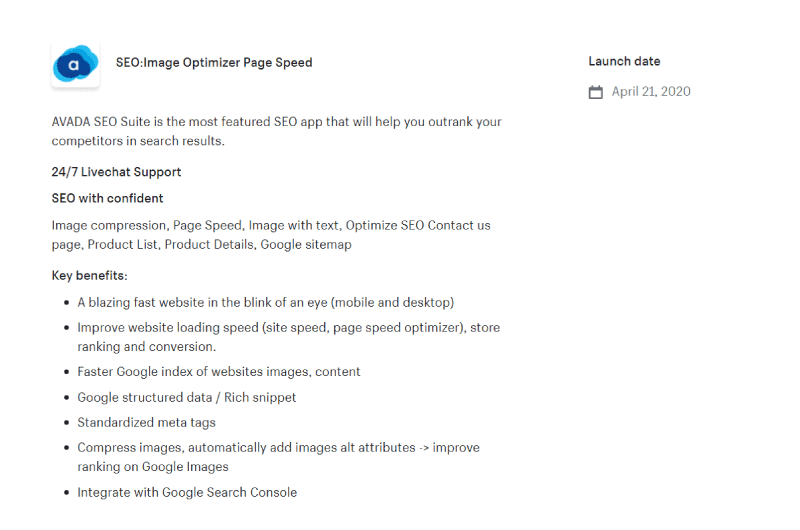Click the 'A blazing fast website' bullet
Viewport: 800px width, 530px height.
265,302
